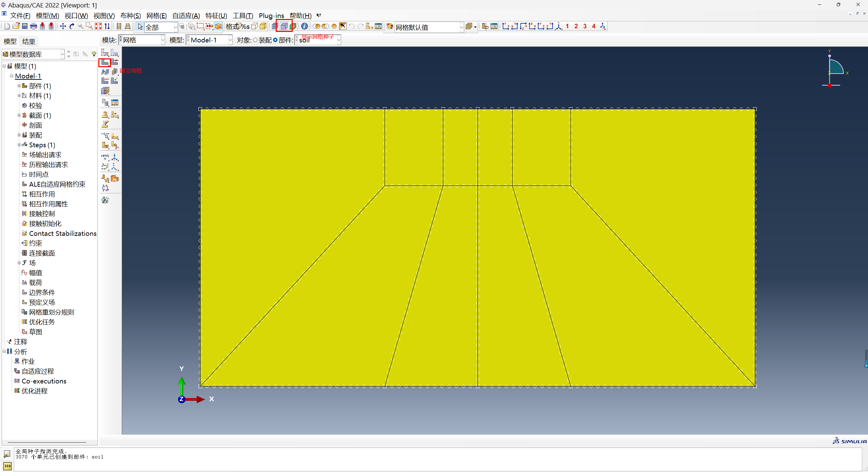The height and width of the screenshot is (472, 868).
Task: Select the Model-1 tree item
Action: [28, 76]
